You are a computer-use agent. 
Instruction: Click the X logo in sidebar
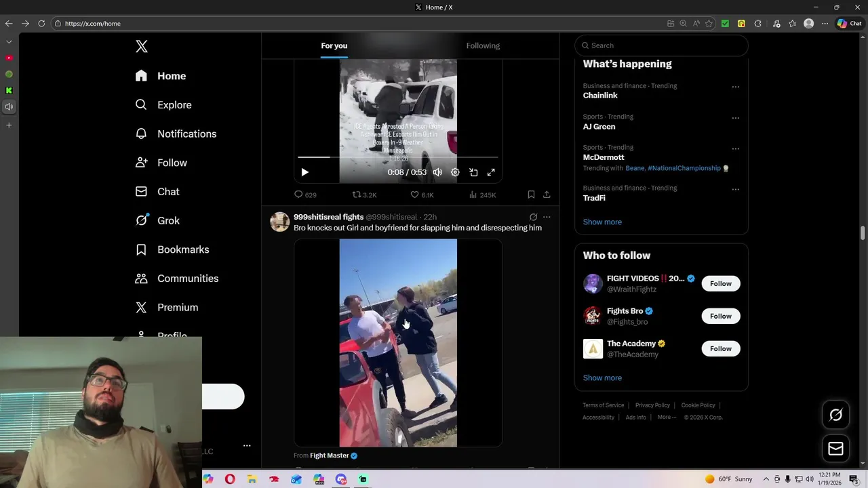141,46
